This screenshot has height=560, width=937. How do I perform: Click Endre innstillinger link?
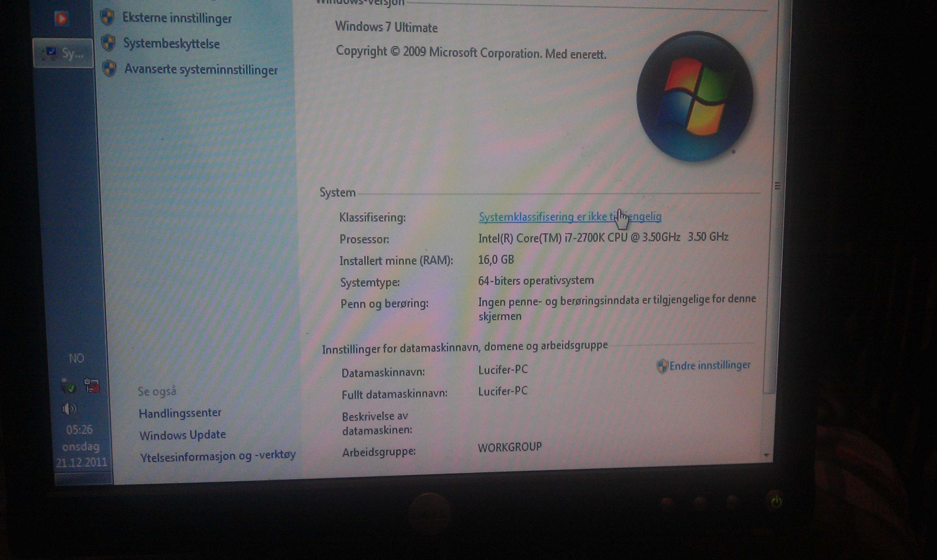[x=710, y=365]
